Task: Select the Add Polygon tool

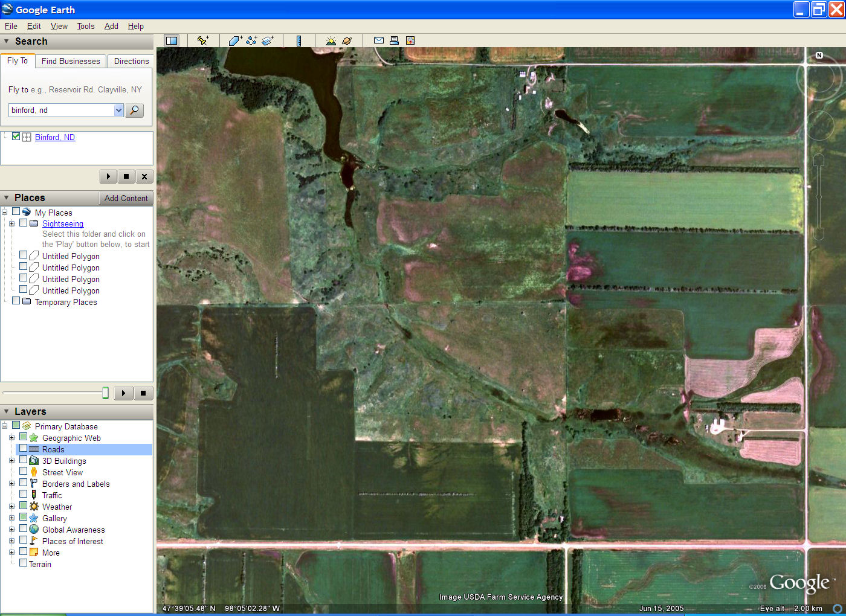Action: point(236,40)
